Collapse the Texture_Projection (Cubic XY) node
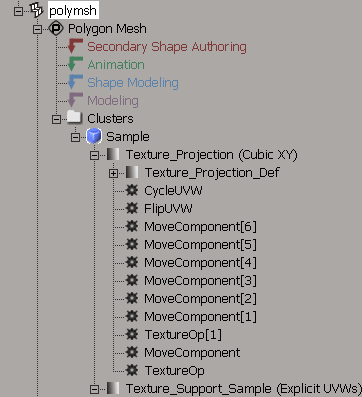Screen dimensions: 362x397 point(94,155)
